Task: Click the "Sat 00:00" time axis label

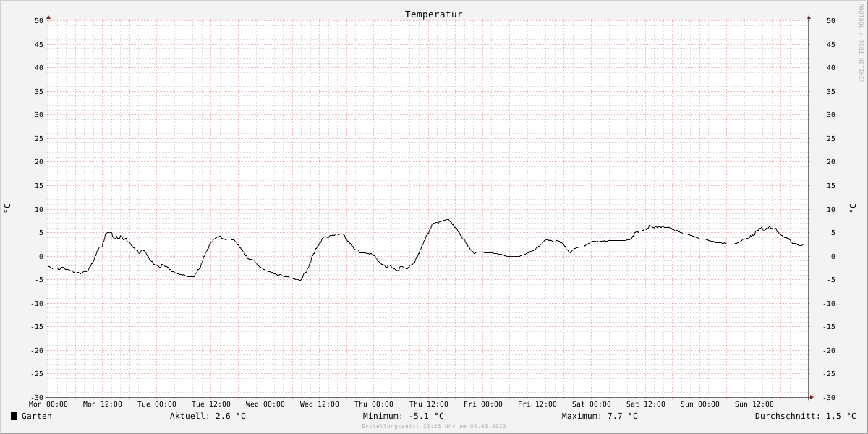Action: (592, 404)
